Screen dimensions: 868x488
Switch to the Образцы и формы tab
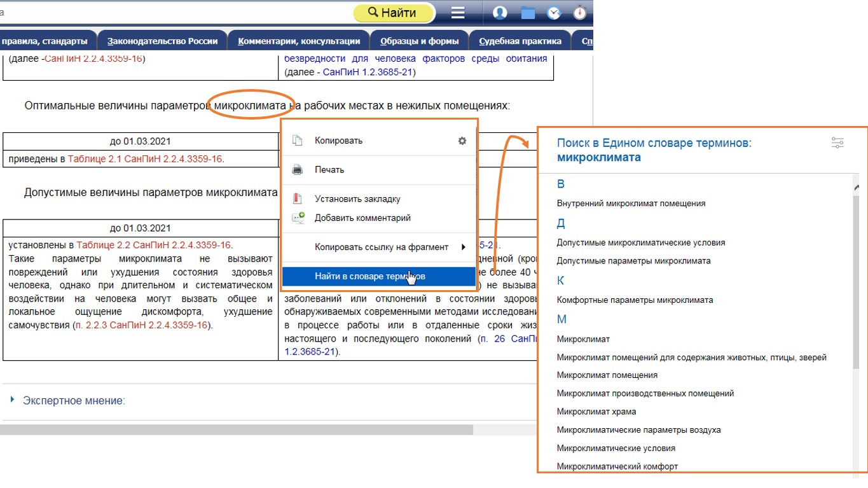point(420,41)
